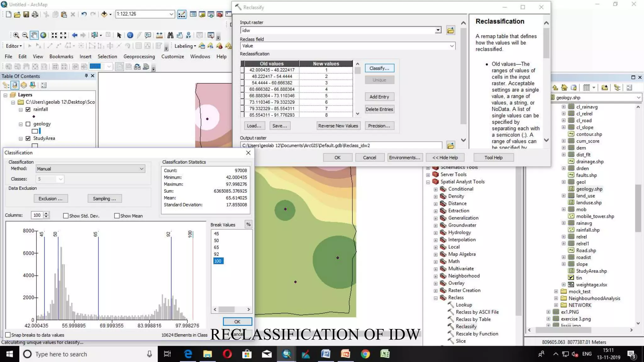Enable Snap breaks to data values
This screenshot has width=644, height=362.
pyautogui.click(x=8, y=335)
